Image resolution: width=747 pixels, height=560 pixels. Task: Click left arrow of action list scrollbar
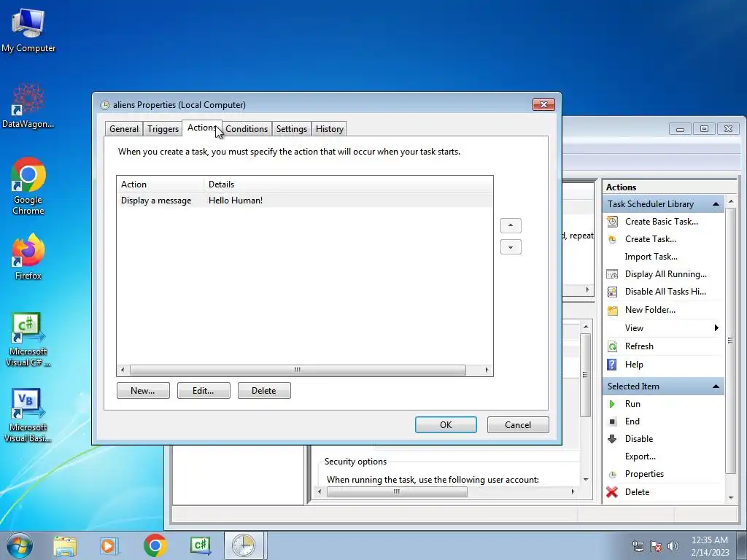(x=123, y=370)
